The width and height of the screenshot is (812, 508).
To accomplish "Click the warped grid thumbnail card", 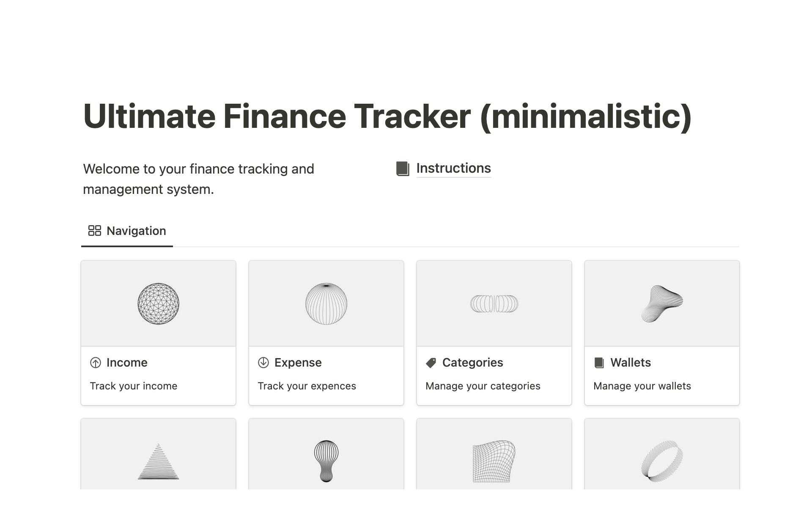I will coord(494,461).
